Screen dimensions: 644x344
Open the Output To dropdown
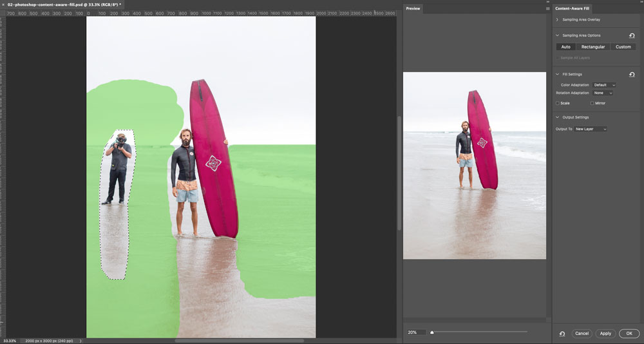(x=591, y=129)
